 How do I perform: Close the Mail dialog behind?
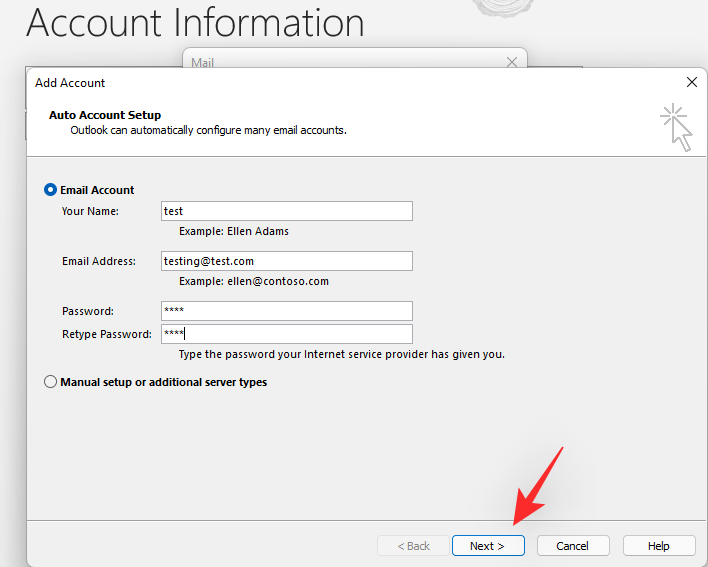[x=512, y=62]
